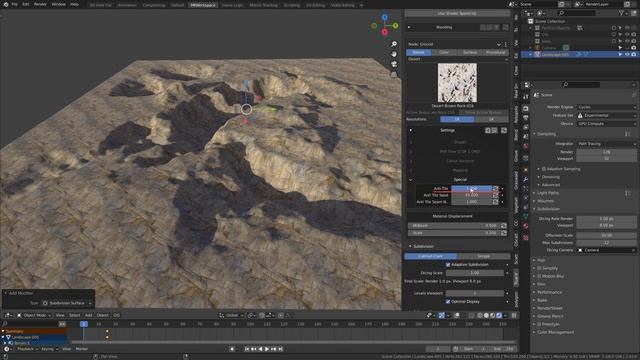Jump to the start frame button

(247, 349)
